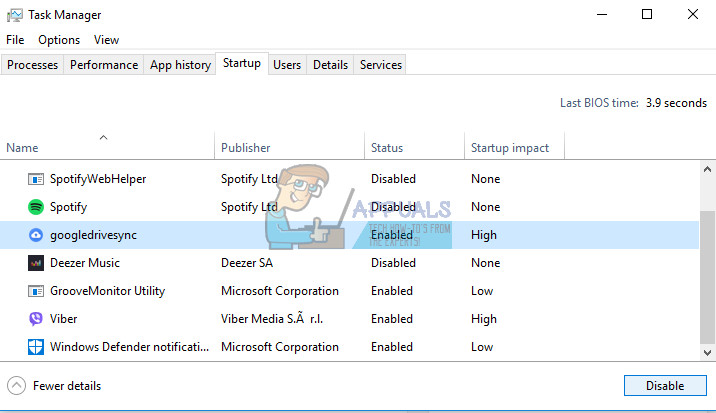
Task: Click the Windows Defender shield icon
Action: pos(35,347)
